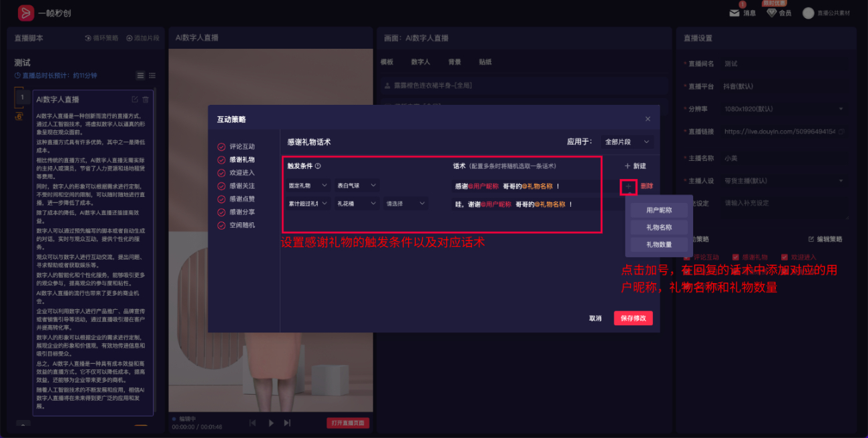Select the 背景 tab
This screenshot has width=868, height=438.
point(455,62)
